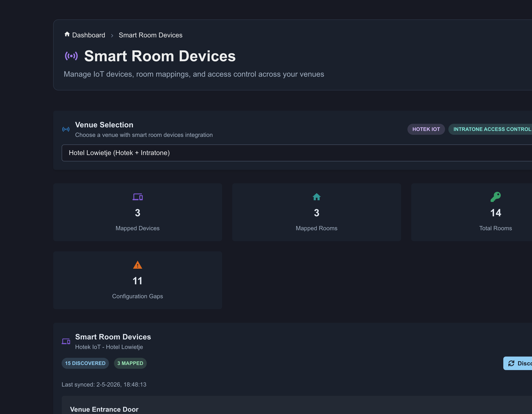Screen dimensions: 532x414
Task: Click the Mapped Rooms count of 3
Action: coord(316,213)
